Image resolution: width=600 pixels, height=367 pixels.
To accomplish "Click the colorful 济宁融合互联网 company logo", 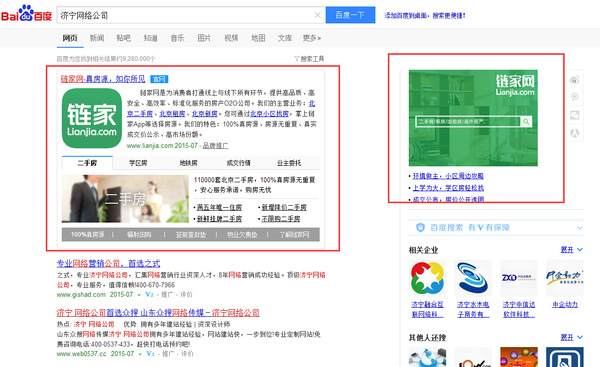I will point(427,278).
